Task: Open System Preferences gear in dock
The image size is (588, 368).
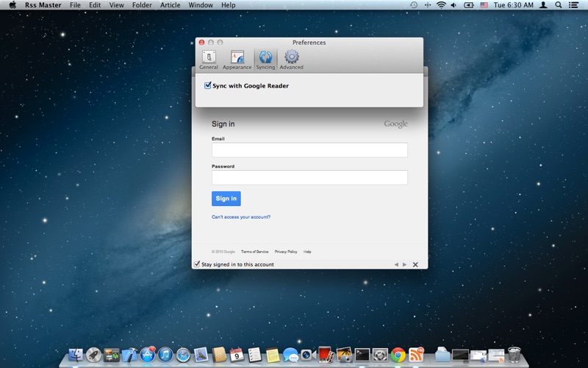Action: 380,355
